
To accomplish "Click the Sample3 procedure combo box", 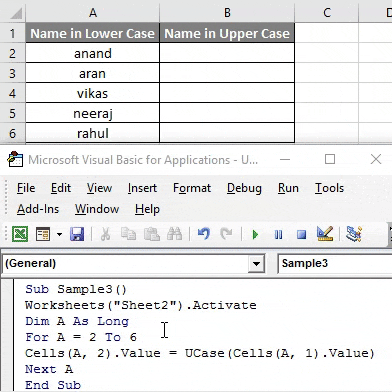I will (335, 263).
